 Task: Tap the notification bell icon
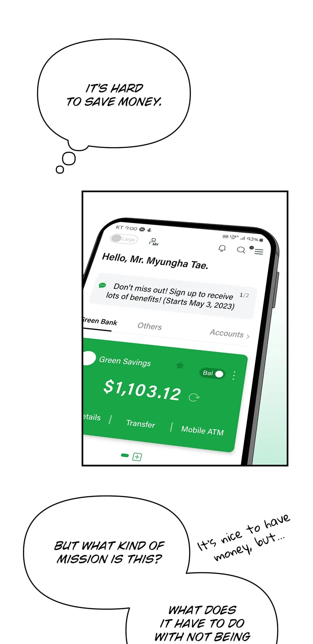click(x=222, y=248)
